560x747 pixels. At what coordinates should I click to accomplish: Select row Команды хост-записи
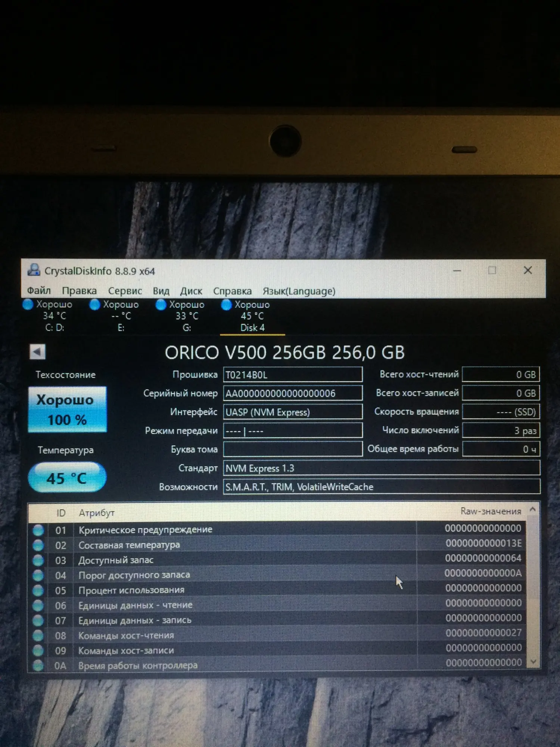(278, 649)
